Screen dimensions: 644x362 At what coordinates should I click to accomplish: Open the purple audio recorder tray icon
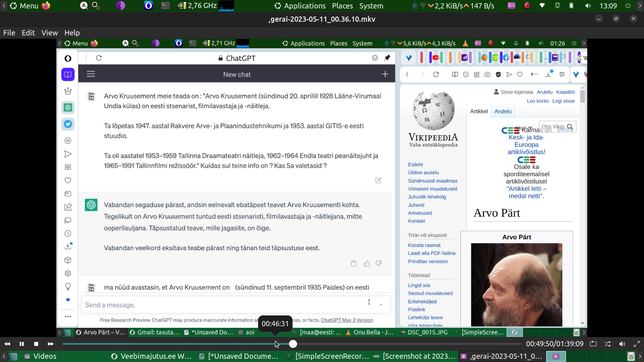[512, 6]
